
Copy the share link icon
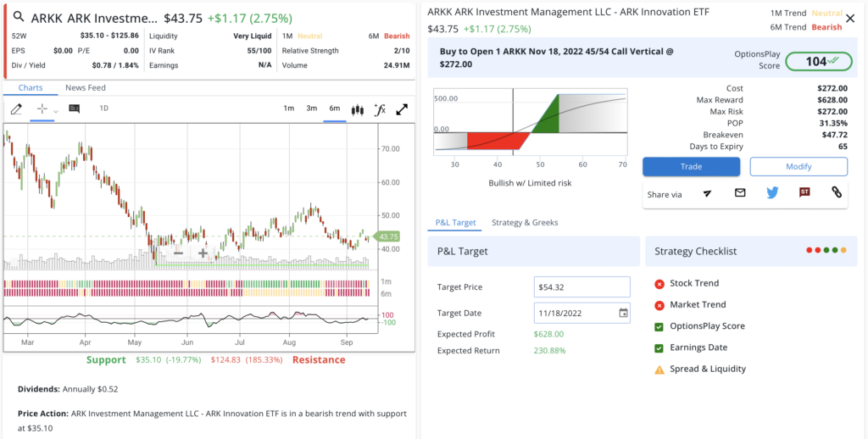837,192
